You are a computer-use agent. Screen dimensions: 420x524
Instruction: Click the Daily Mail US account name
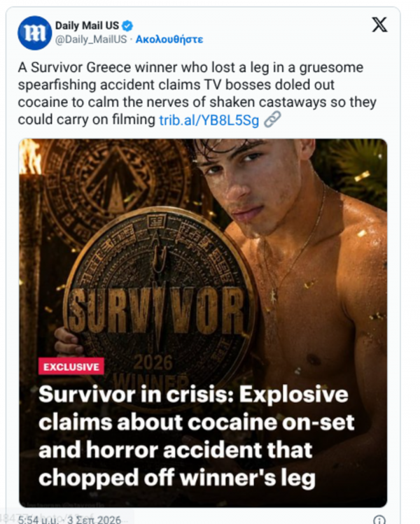87,25
